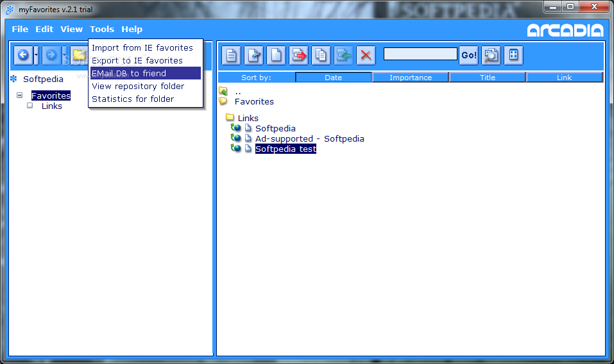This screenshot has height=364, width=614.
Task: Click the box beside Links tree node
Action: (30, 106)
